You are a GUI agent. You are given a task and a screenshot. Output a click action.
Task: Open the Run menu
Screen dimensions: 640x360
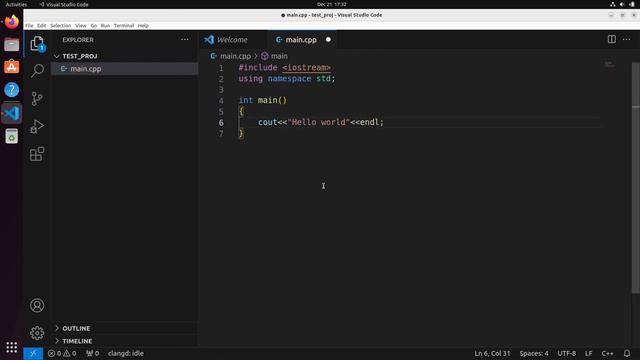(x=105, y=25)
